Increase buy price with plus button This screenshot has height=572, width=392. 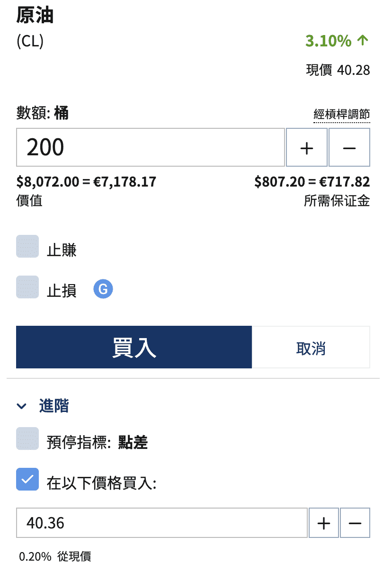[x=324, y=523]
